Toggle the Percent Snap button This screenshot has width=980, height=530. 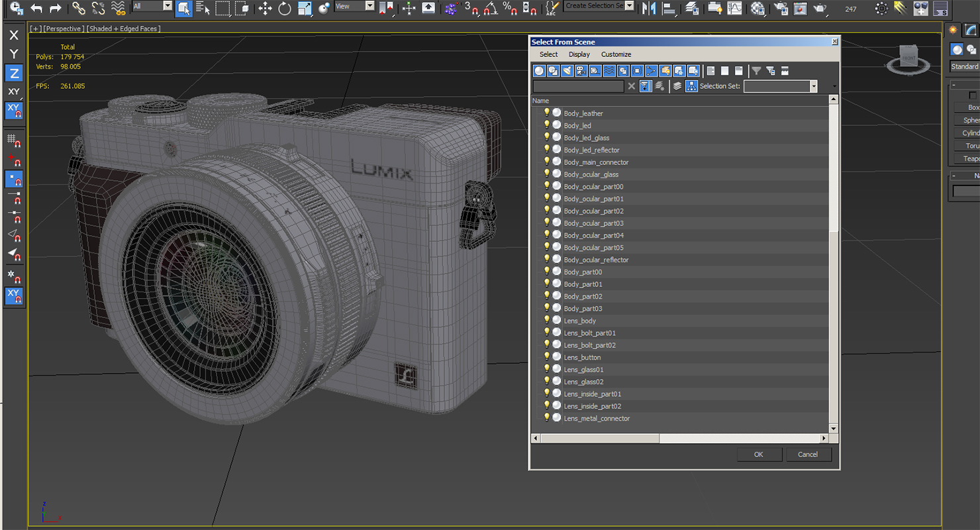510,8
